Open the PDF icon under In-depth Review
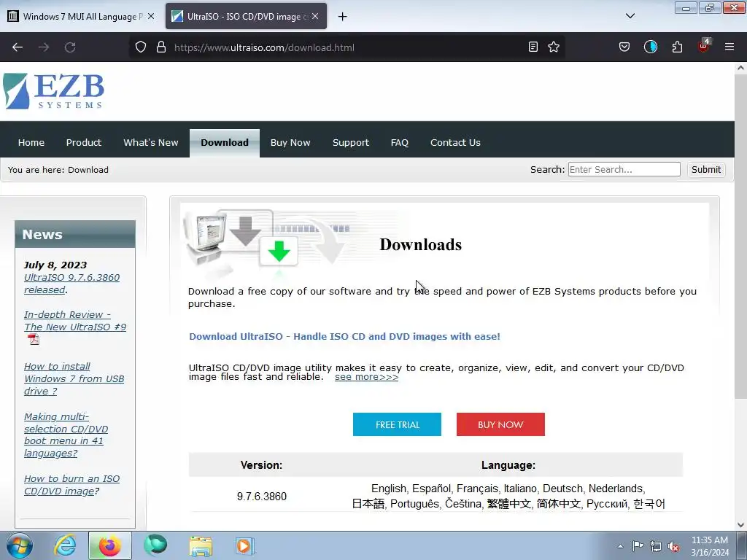This screenshot has height=560, width=747. pos(34,340)
